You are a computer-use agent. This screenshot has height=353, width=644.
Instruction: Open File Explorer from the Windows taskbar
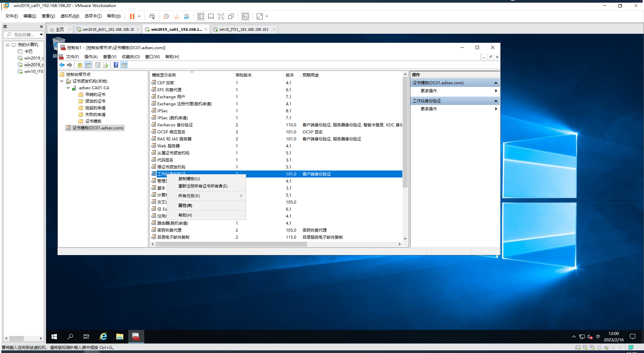point(119,337)
